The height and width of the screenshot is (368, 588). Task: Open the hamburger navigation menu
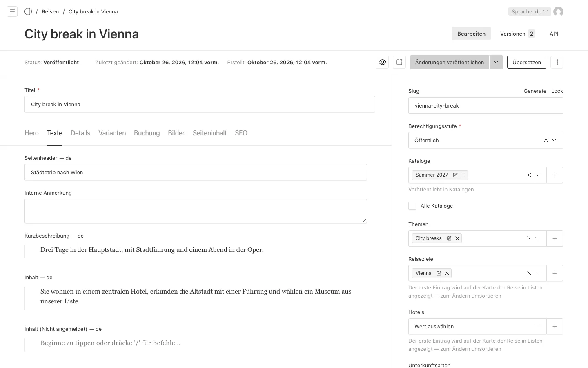(x=12, y=11)
